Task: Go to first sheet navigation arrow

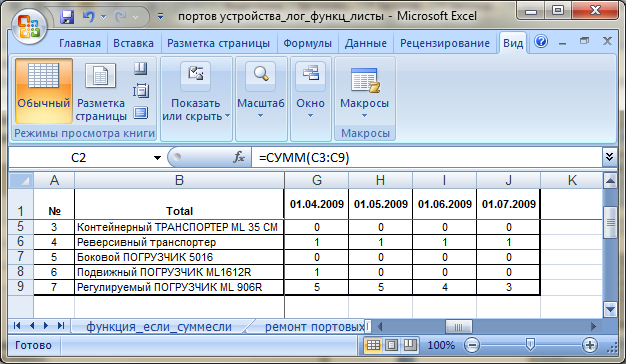Action: coord(17,326)
